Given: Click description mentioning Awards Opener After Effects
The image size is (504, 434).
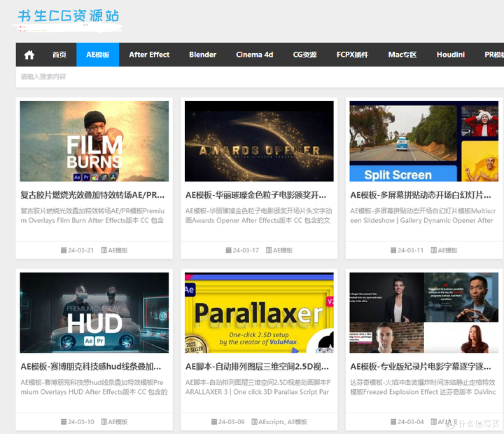Looking at the screenshot, I should pos(259,215).
